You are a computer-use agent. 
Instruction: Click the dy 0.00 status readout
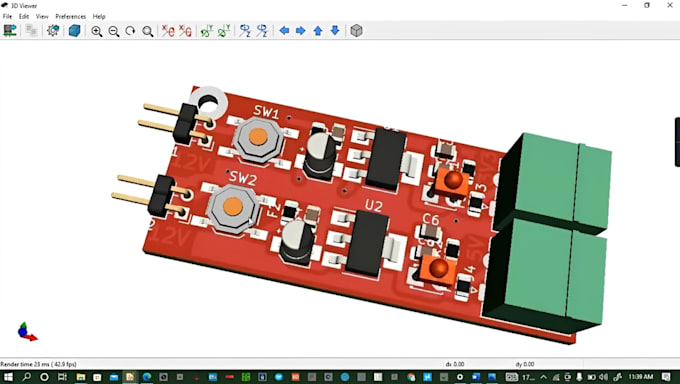(x=525, y=364)
